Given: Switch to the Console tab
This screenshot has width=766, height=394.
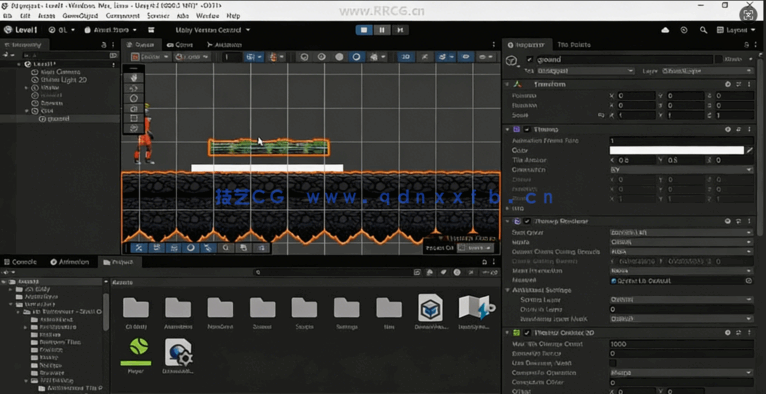Looking at the screenshot, I should tap(21, 262).
